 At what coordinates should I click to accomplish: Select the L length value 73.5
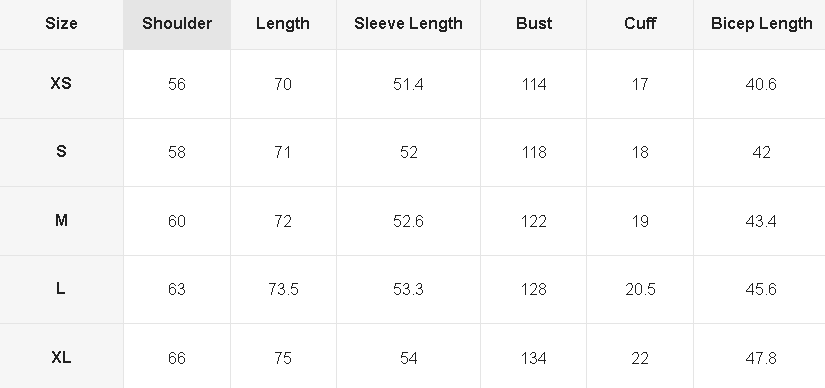pyautogui.click(x=283, y=290)
